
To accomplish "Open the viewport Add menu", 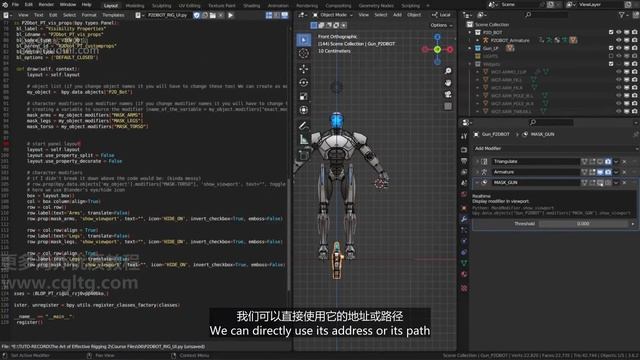I will tap(397, 15).
